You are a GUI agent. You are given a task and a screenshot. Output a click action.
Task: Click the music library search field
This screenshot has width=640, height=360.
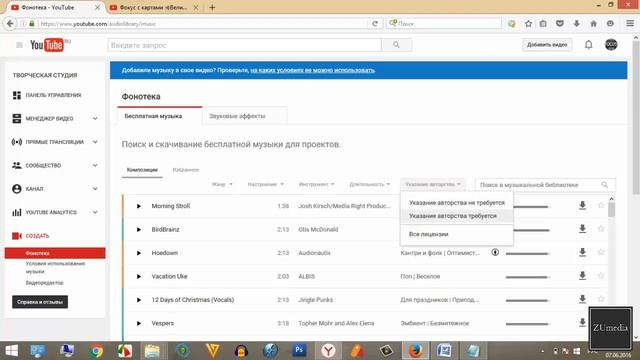pyautogui.click(x=545, y=185)
